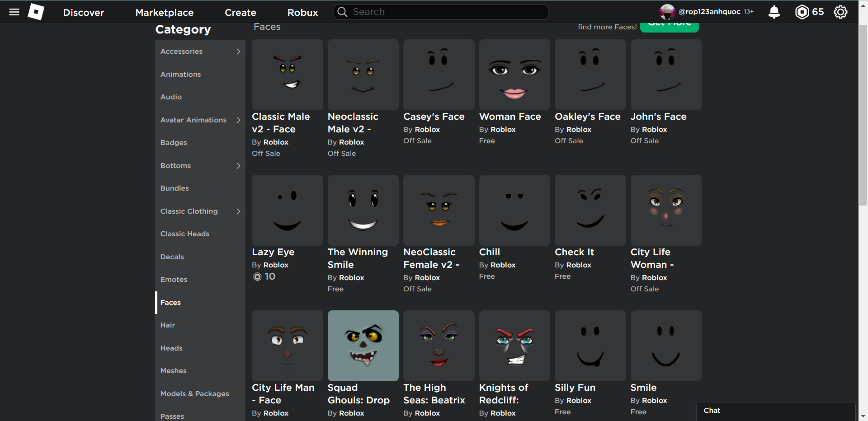Click the green Get More button

[670, 27]
